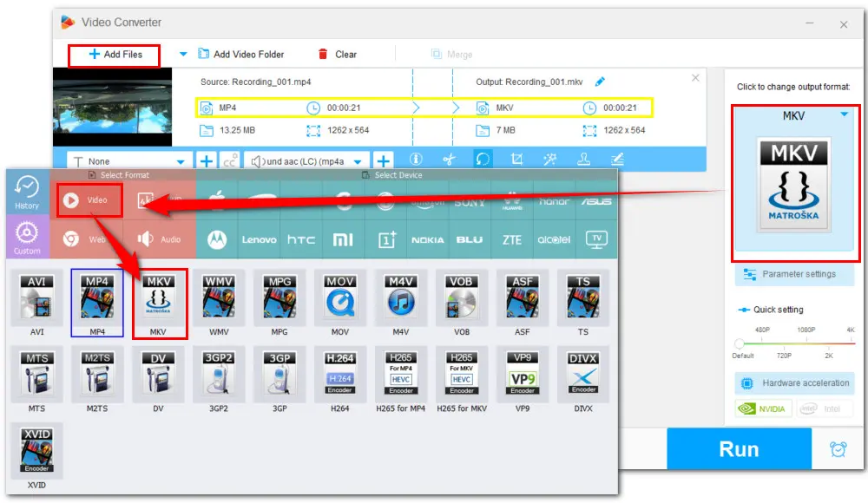The width and height of the screenshot is (868, 503).
Task: Select the Sony device brand
Action: [x=470, y=201]
